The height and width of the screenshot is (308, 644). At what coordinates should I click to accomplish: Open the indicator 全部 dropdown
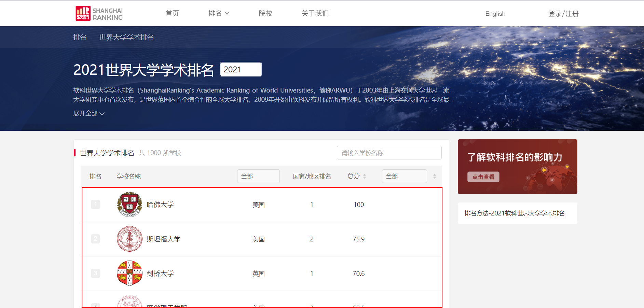(405, 176)
